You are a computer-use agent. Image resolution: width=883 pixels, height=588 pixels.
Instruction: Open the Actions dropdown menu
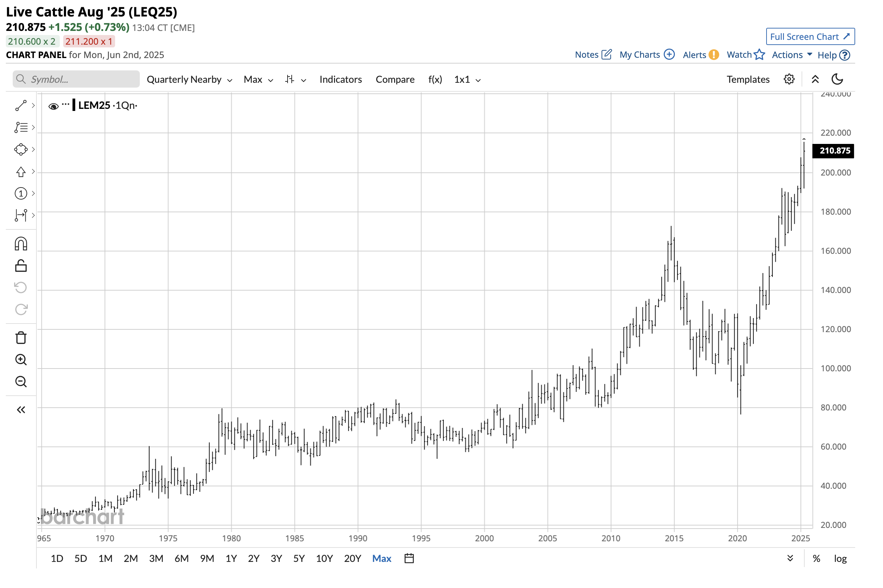click(x=792, y=55)
